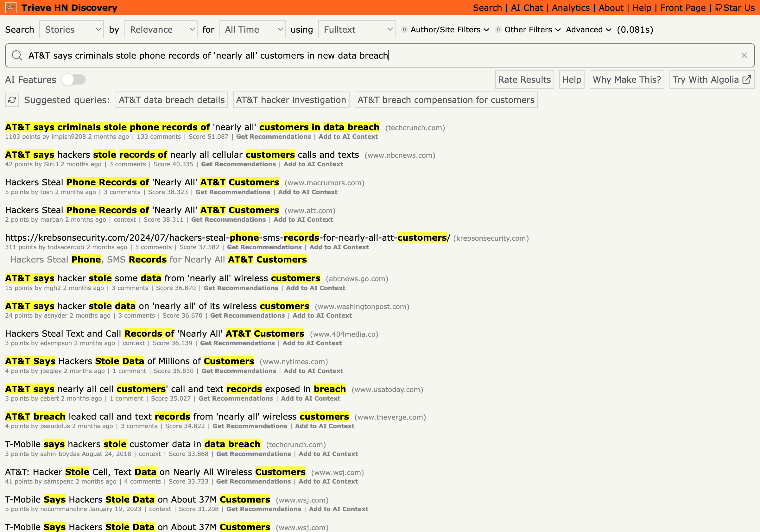The width and height of the screenshot is (760, 532).
Task: Open AI Chat in top navigation
Action: coord(527,8)
